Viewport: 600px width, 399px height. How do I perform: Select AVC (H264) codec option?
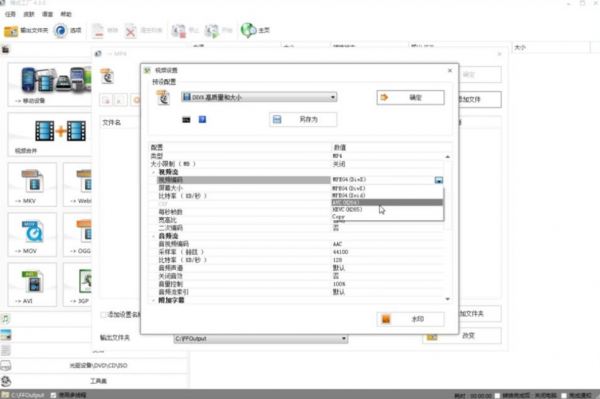click(x=387, y=202)
